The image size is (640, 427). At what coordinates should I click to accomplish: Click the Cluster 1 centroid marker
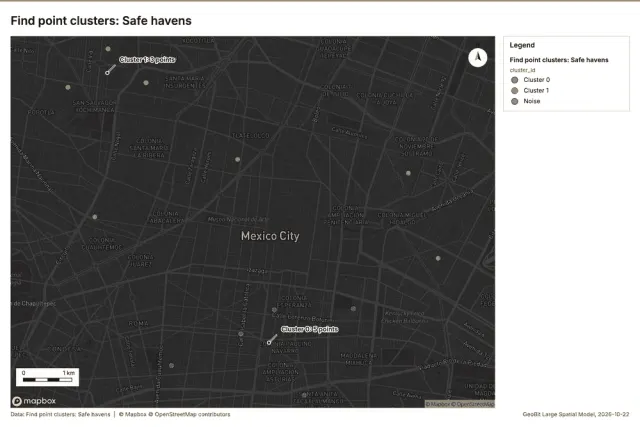107,73
